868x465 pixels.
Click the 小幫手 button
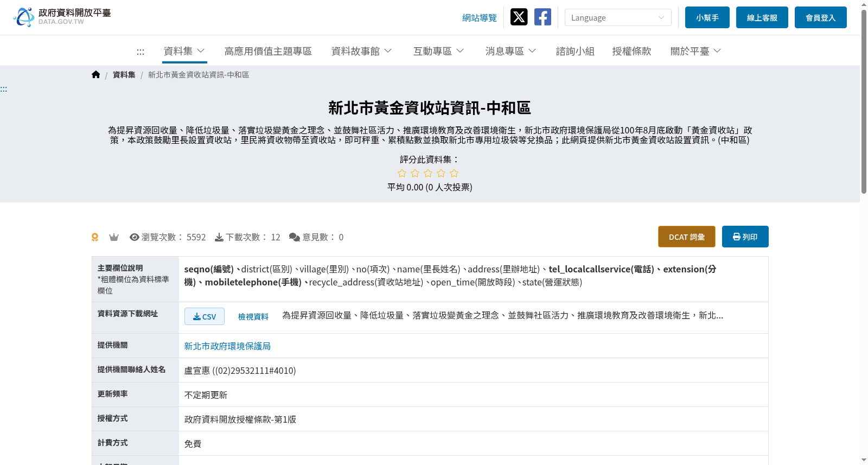[707, 17]
